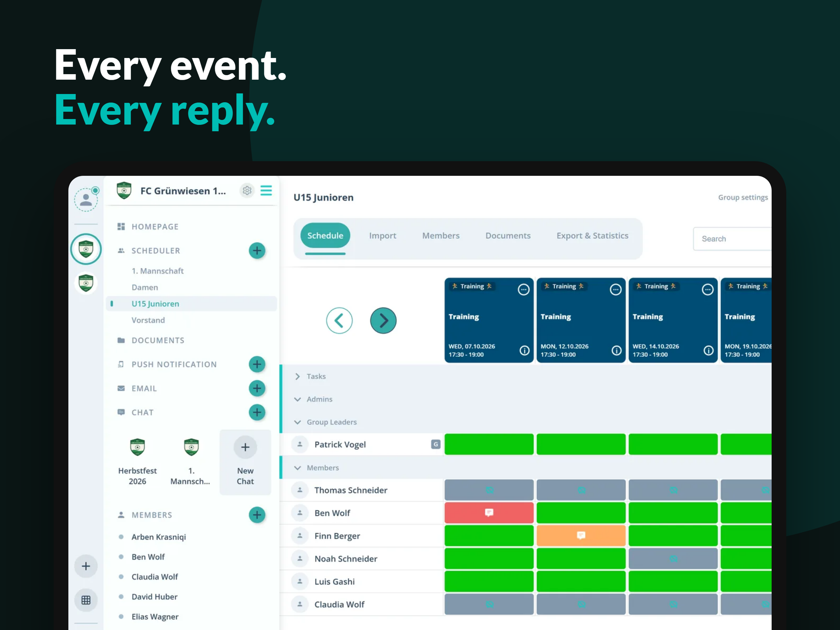Open the Documents tab
This screenshot has height=630, width=840.
pyautogui.click(x=508, y=235)
